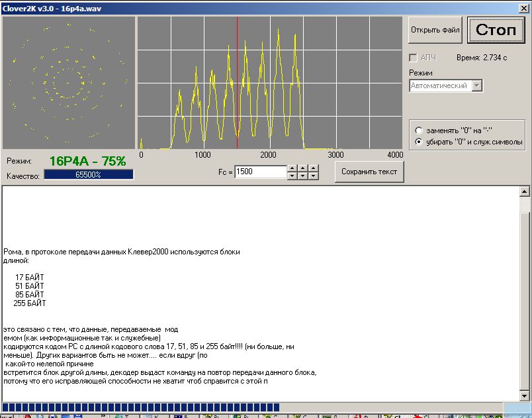Image resolution: width=532 pixels, height=418 pixels.
Task: Click the line starting "потому что его исправляющей"
Action: coord(136,381)
